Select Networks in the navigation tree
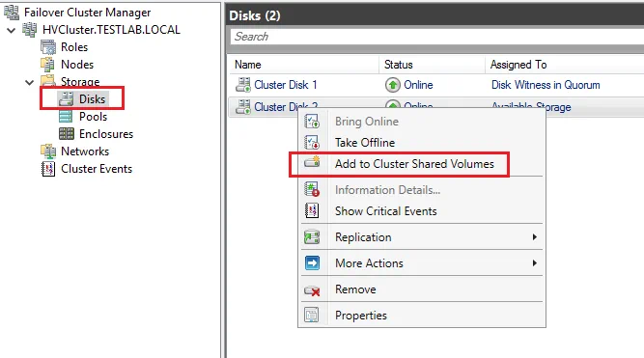Image resolution: width=644 pixels, height=358 pixels. click(85, 151)
